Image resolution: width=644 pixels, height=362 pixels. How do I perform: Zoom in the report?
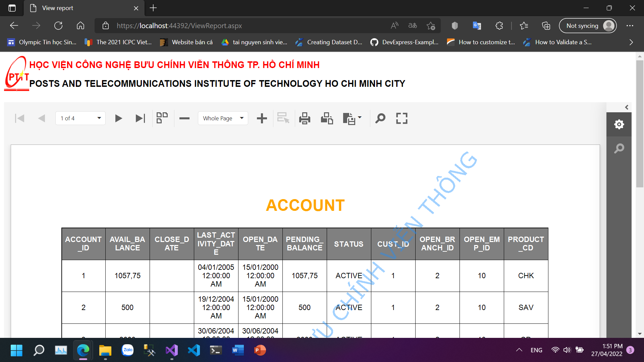click(x=262, y=118)
